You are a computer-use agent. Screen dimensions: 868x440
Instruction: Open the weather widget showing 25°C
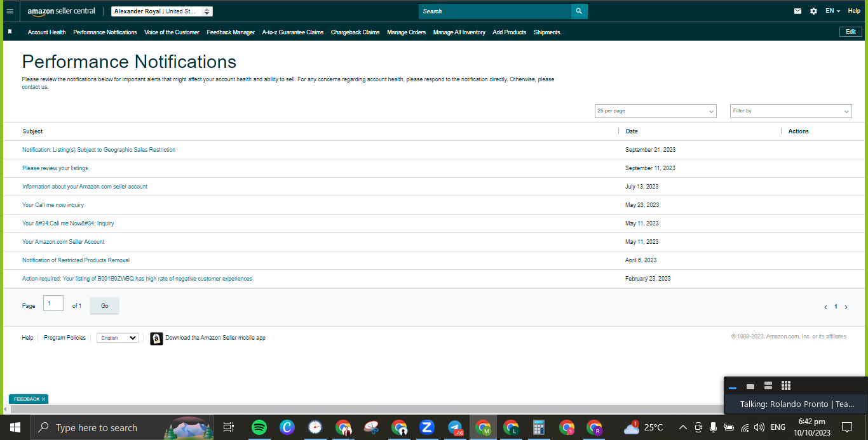coord(643,427)
